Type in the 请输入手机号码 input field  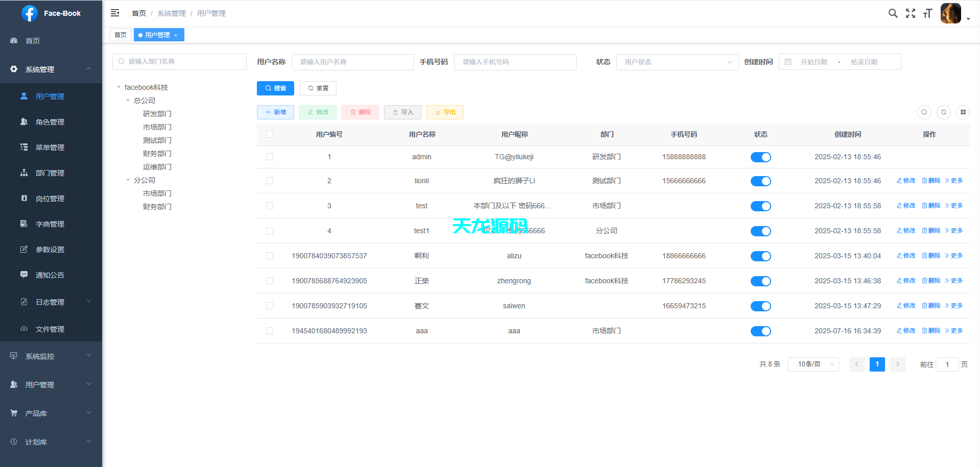point(515,62)
